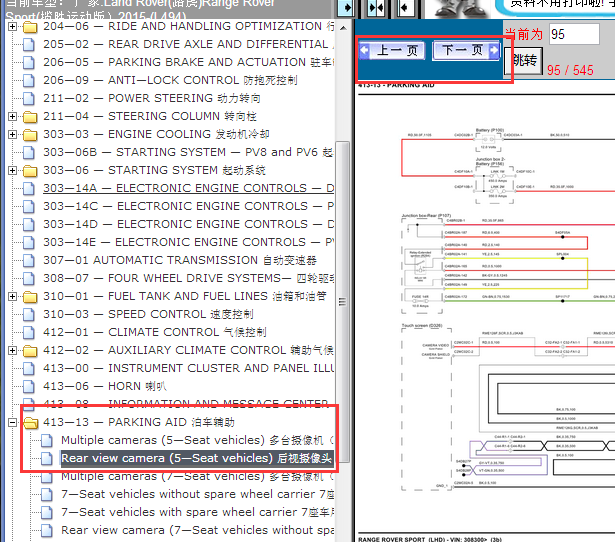Click document icon of 303-14A Electronic Engine Controls

29,189
